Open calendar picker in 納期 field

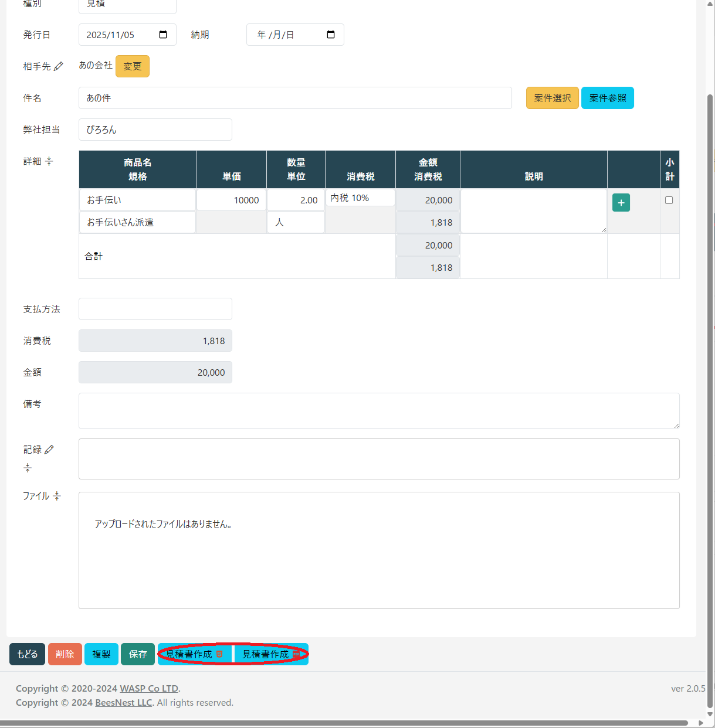click(x=331, y=35)
